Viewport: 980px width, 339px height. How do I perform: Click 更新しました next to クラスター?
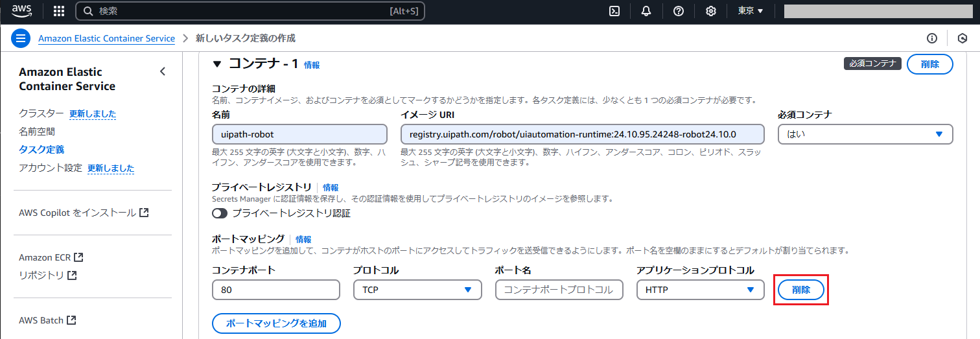point(93,113)
